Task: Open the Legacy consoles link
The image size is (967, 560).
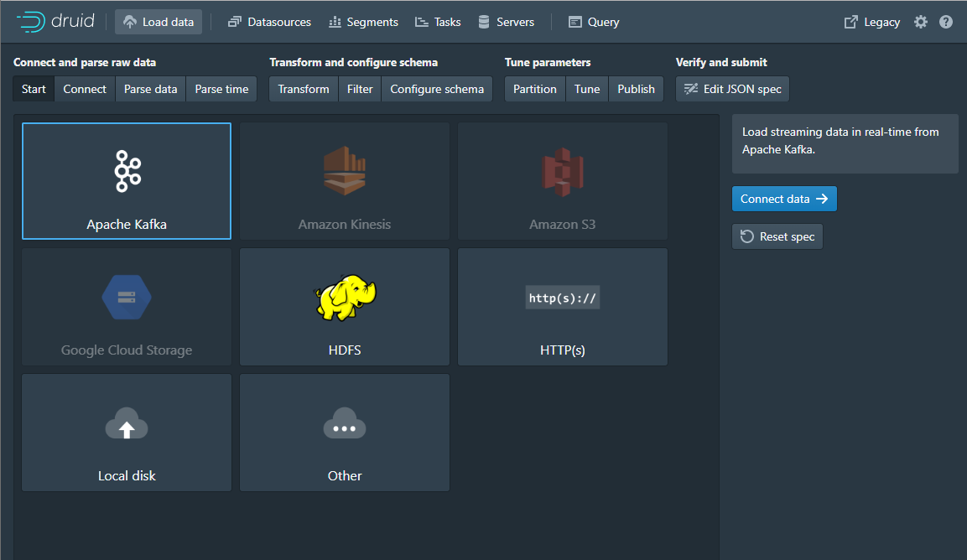Action: (x=872, y=22)
